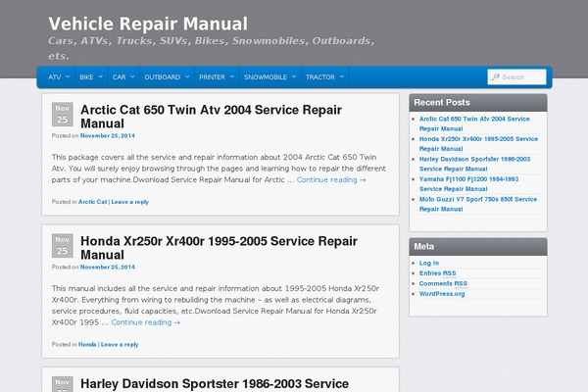Open Honda Xr250r Xr400r in Recent Posts
The image size is (588, 392).
tap(478, 144)
